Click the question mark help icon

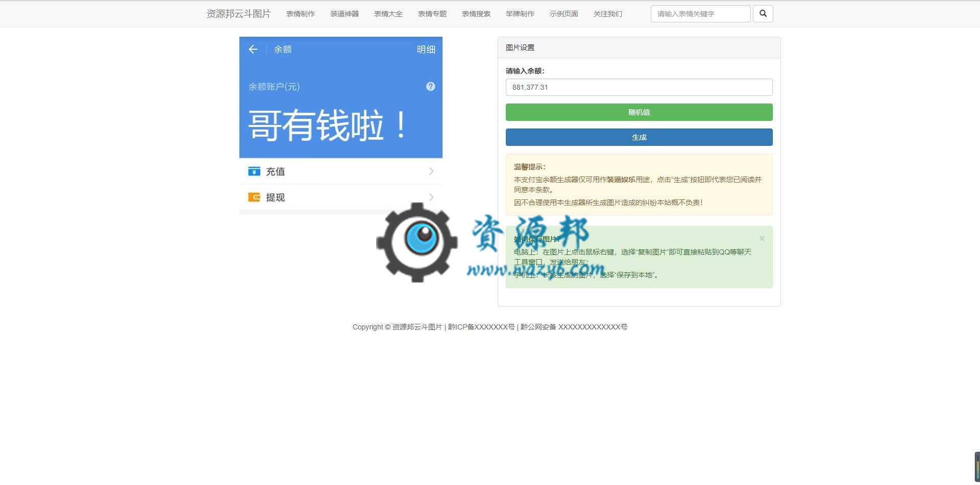click(x=431, y=87)
